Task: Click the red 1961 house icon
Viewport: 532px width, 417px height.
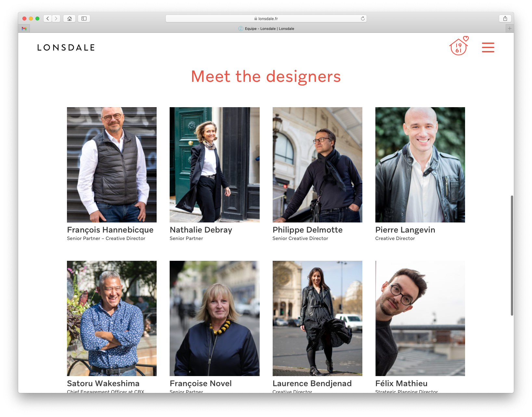Action: tap(459, 46)
